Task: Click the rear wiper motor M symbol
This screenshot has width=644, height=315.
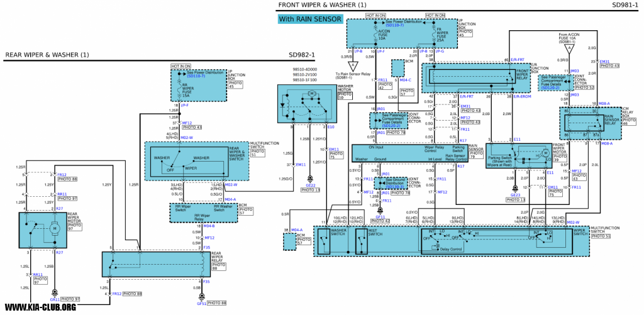Action: click(54, 228)
